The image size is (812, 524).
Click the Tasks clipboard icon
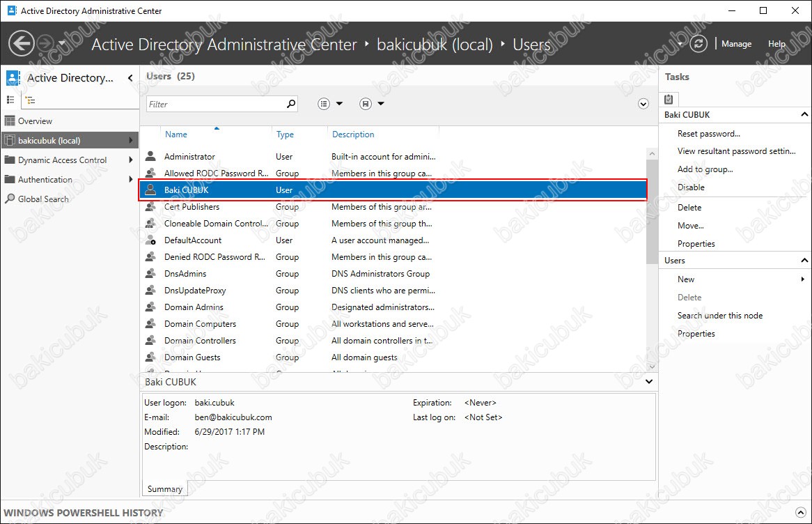click(669, 99)
